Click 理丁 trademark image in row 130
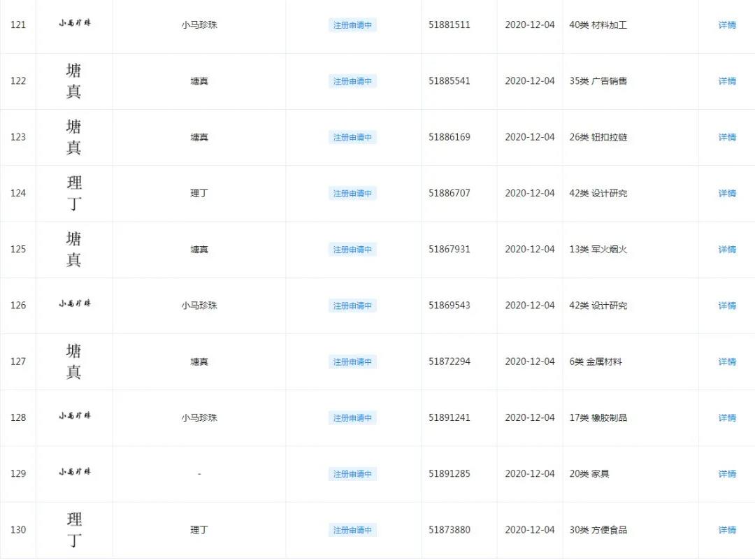Viewport: 755px width, 560px height. [x=74, y=530]
